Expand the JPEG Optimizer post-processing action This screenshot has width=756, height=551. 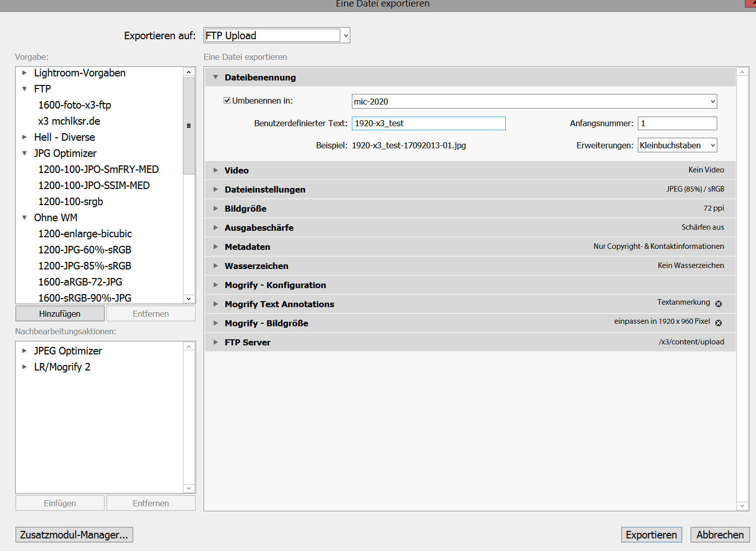24,350
